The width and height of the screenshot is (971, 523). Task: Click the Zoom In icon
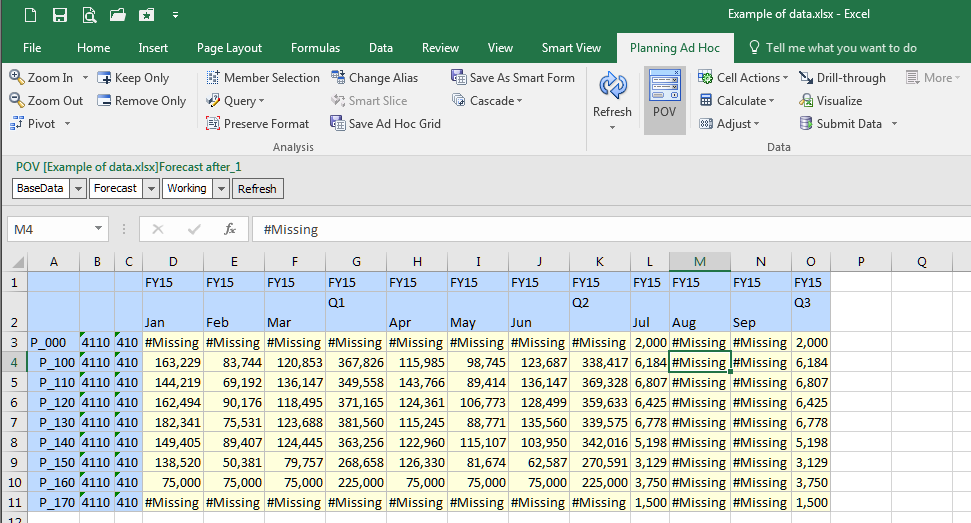(x=18, y=78)
